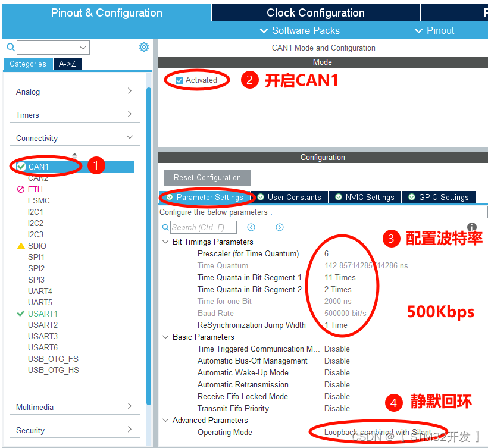488x448 pixels.
Task: Select the Categories tab
Action: pos(28,64)
